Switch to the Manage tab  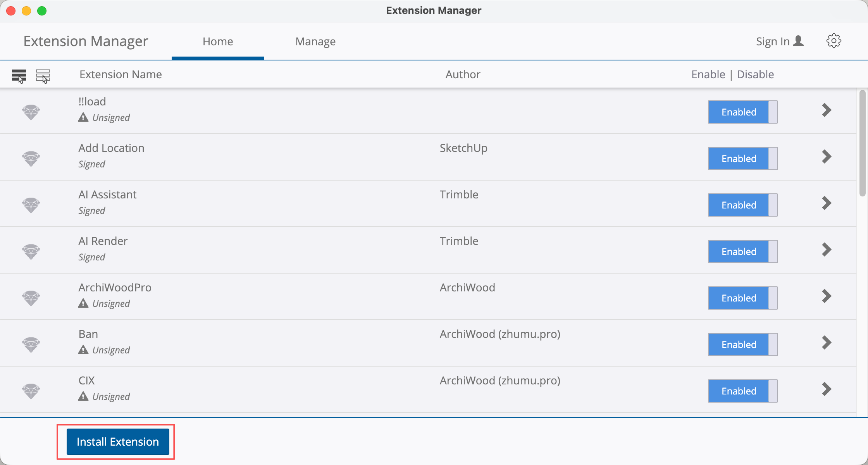click(x=315, y=41)
